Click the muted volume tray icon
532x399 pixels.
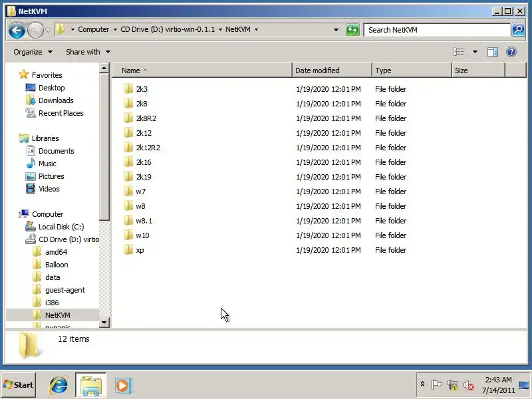(469, 385)
